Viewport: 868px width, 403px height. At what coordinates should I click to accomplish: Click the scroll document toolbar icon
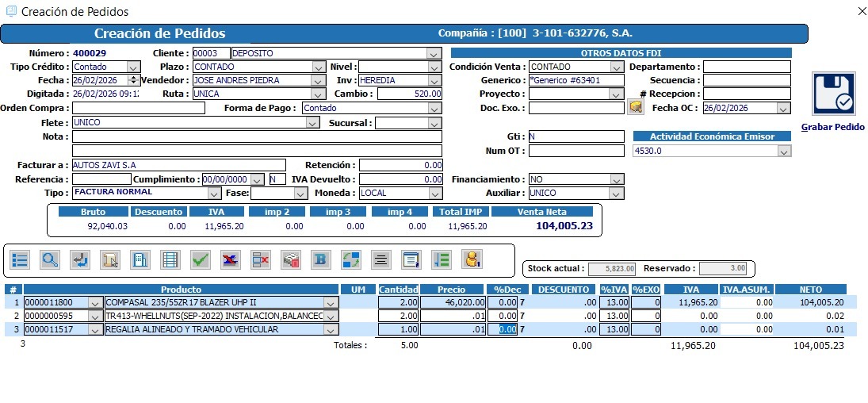pos(110,259)
